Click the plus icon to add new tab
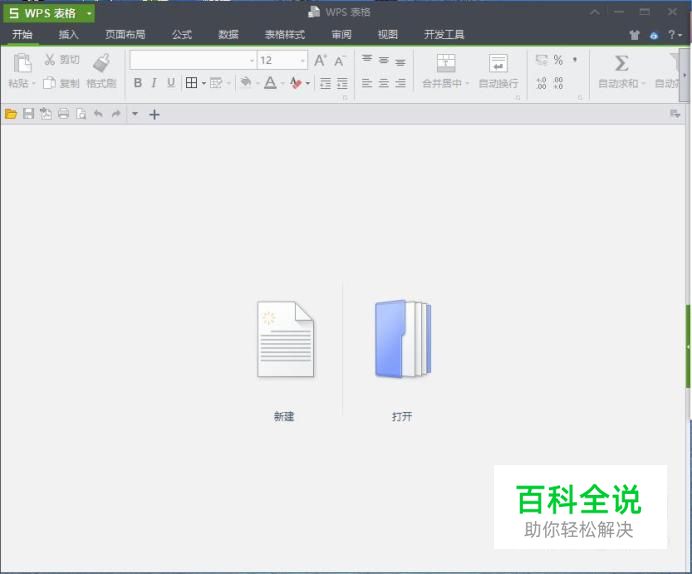The width and height of the screenshot is (692, 574). (x=154, y=114)
